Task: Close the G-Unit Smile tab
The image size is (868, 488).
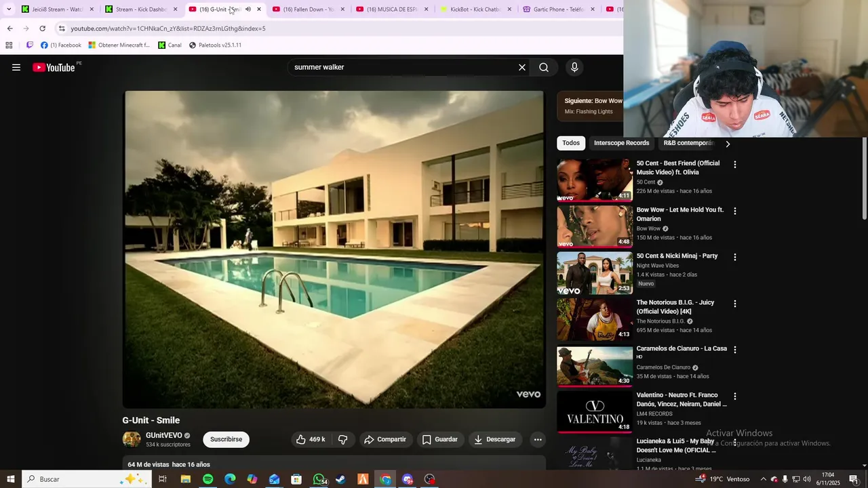Action: 258,9
